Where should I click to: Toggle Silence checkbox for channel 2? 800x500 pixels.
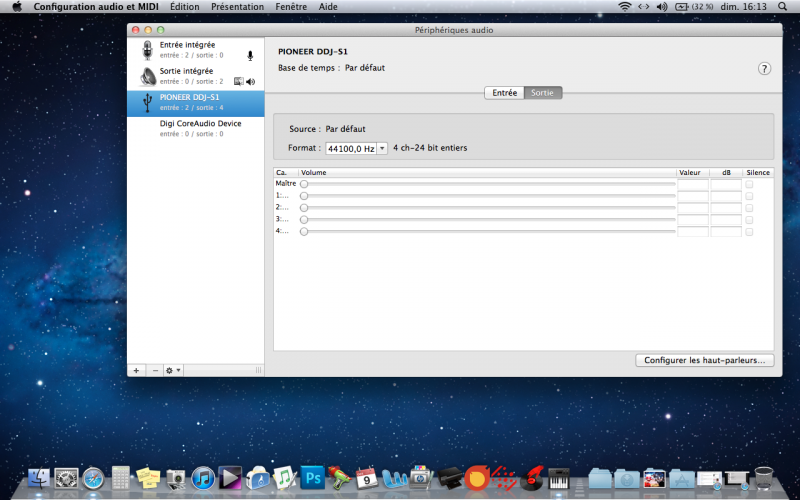point(749,208)
